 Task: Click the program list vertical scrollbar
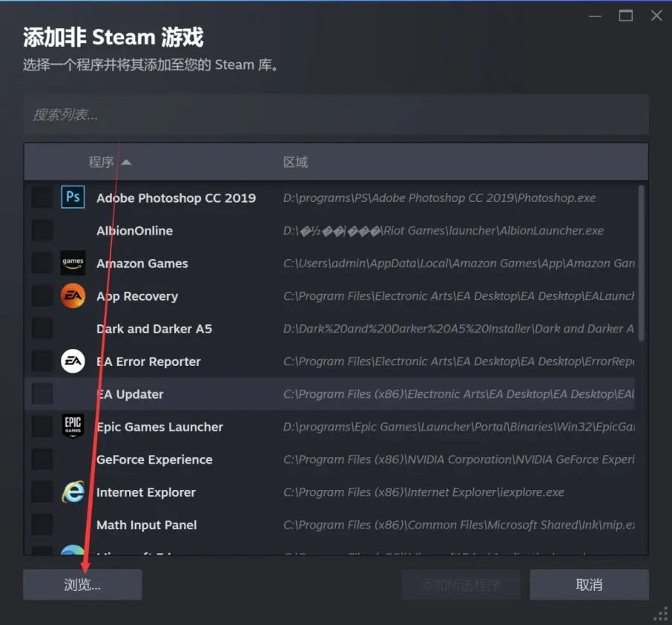click(641, 263)
